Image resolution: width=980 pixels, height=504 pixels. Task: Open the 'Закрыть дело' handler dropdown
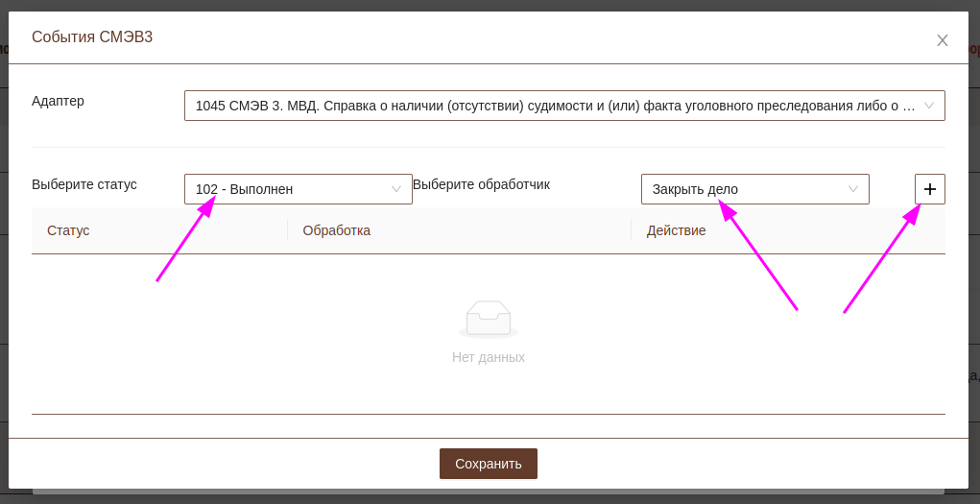click(744, 189)
